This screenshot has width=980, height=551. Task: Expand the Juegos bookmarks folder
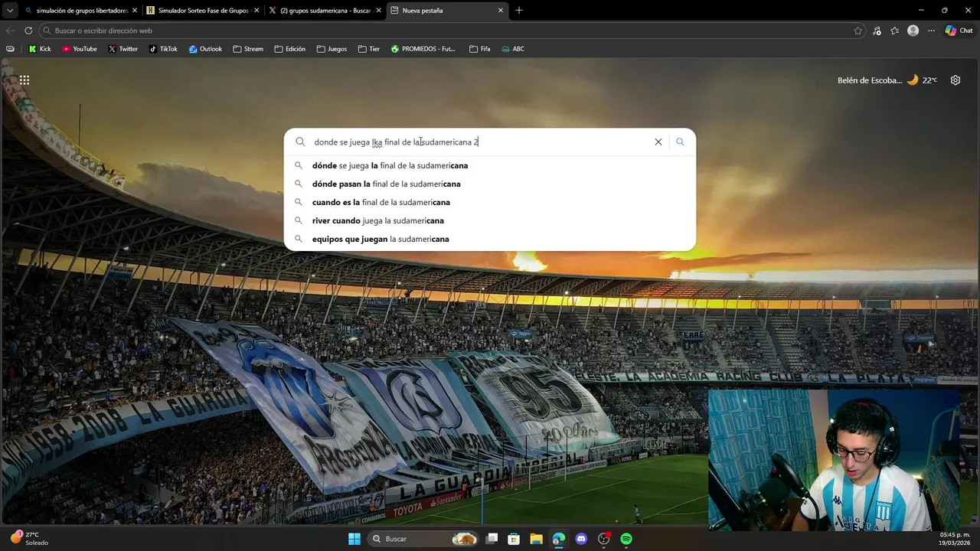pyautogui.click(x=332, y=49)
